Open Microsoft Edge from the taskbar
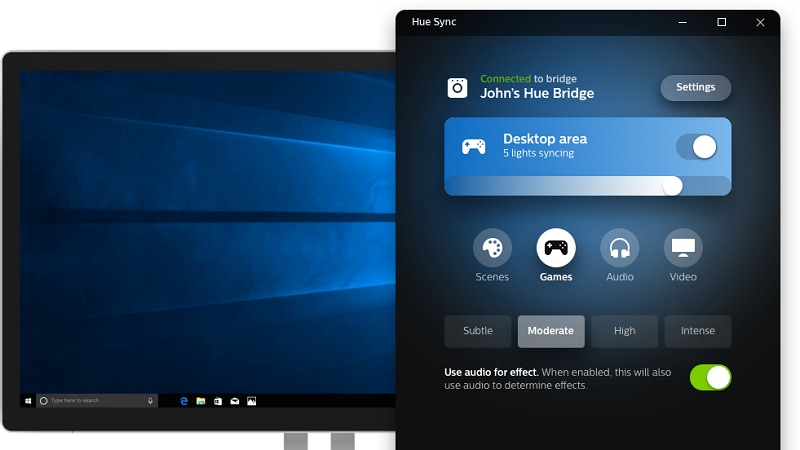Viewport: 800px width, 450px height. [x=184, y=401]
